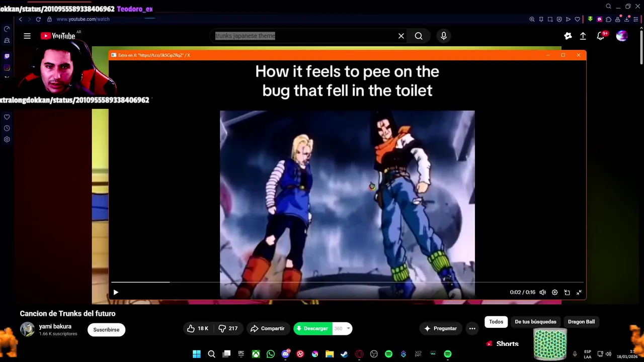Image resolution: width=644 pixels, height=362 pixels.
Task: Open yami bakura channel avatar
Action: coord(27,329)
